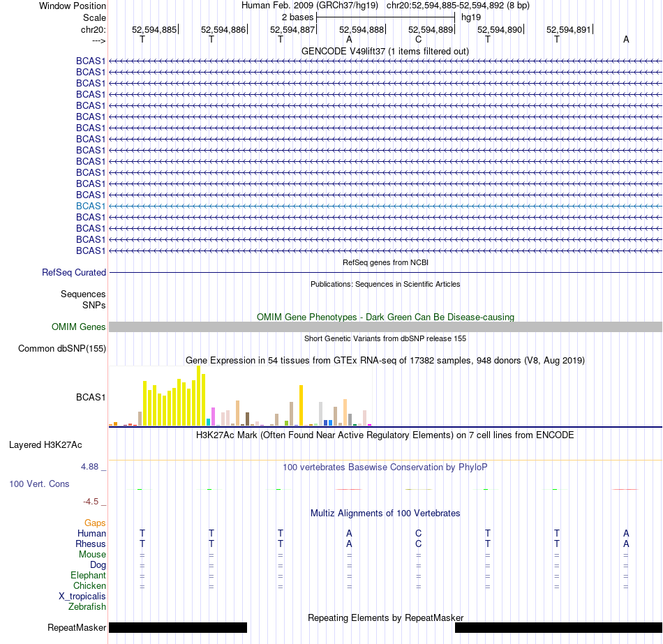
Task: Click the Publications: Sequences in Scientific Articles title
Action: click(x=385, y=284)
